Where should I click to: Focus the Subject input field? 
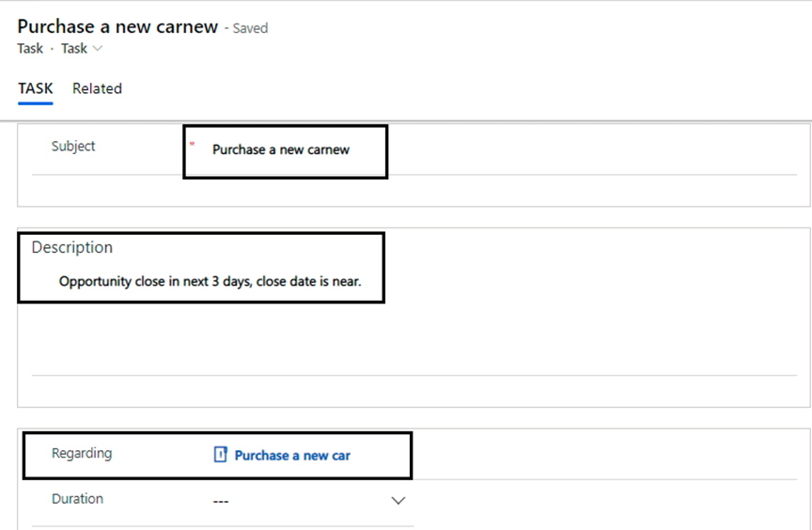click(281, 149)
